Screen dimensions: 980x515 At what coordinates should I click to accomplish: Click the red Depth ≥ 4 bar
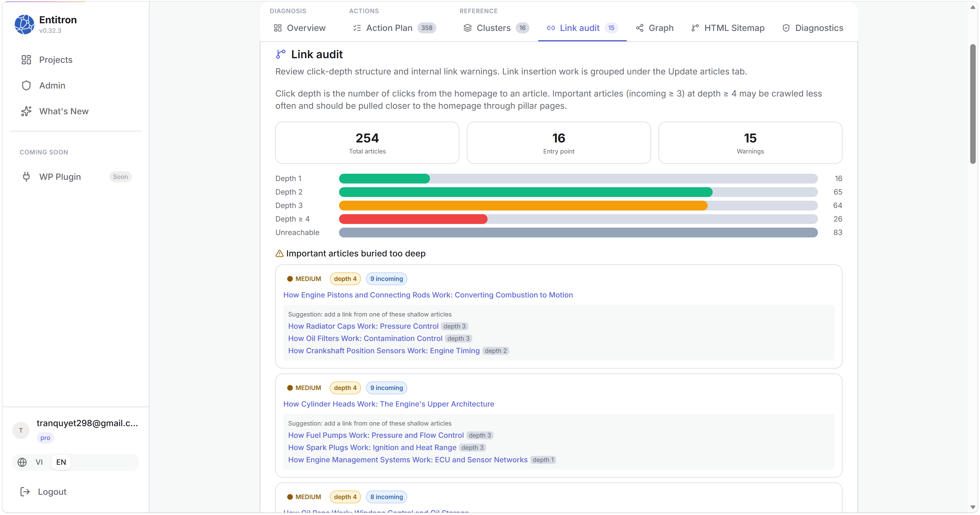413,219
